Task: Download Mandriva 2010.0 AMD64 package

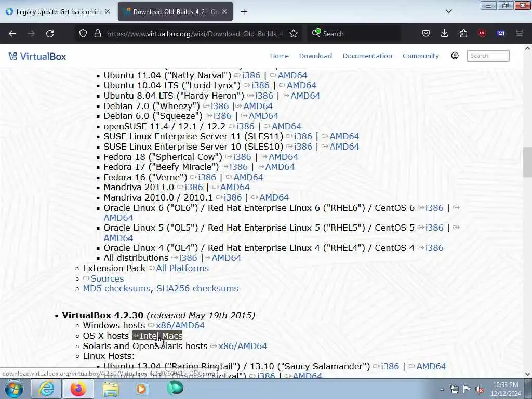Action: click(274, 197)
